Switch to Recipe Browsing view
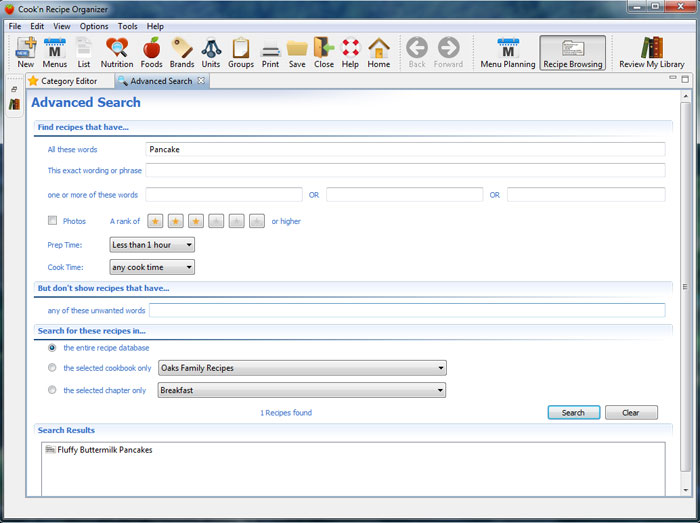This screenshot has height=523, width=700. [573, 53]
